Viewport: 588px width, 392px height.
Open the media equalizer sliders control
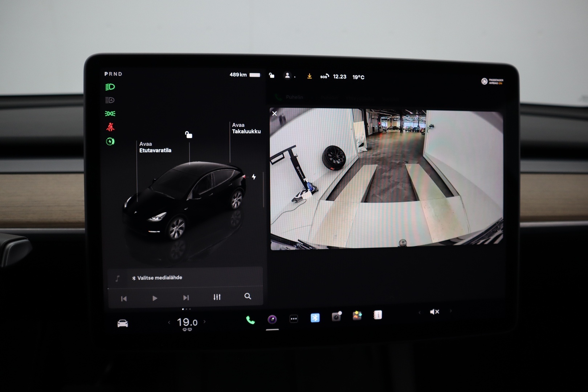tap(217, 297)
